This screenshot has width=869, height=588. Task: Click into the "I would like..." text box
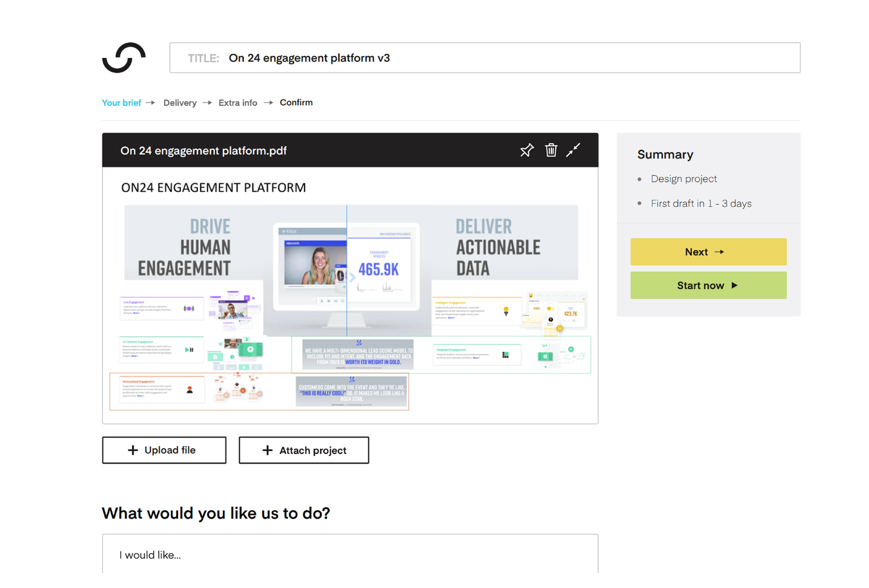(350, 555)
